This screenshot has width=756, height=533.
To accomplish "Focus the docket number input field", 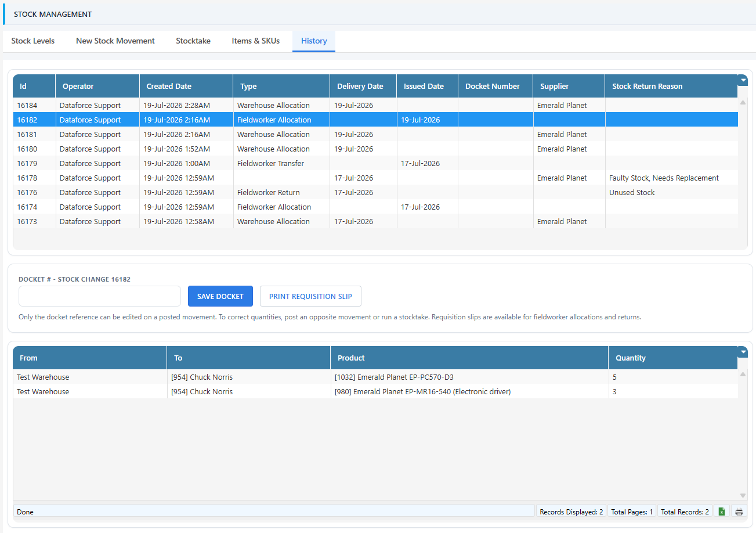I will [100, 296].
